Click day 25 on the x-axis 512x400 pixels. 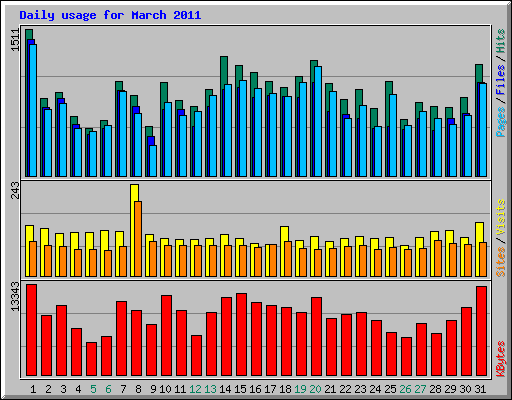[390, 389]
